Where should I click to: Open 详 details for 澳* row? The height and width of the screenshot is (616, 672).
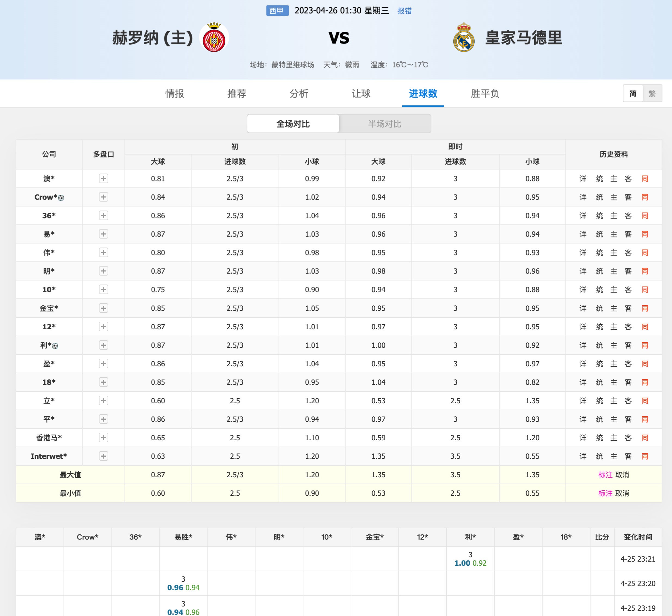[583, 179]
